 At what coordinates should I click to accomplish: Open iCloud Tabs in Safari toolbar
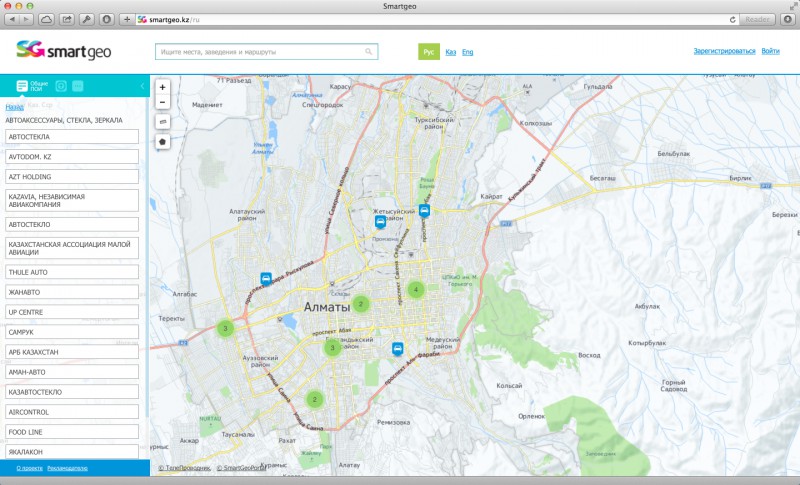click(x=46, y=19)
